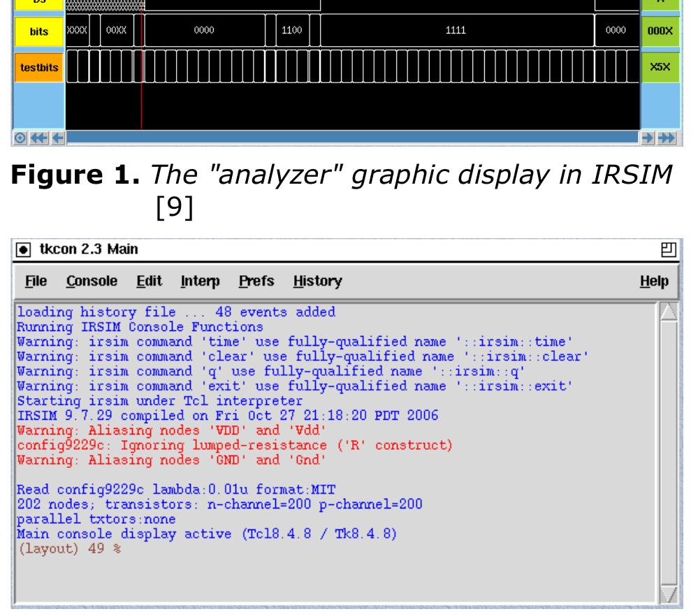Screen dimensions: 698x616
Task: Click the red 'GND' and 'Gnd' aliasing warning
Action: [x=171, y=460]
